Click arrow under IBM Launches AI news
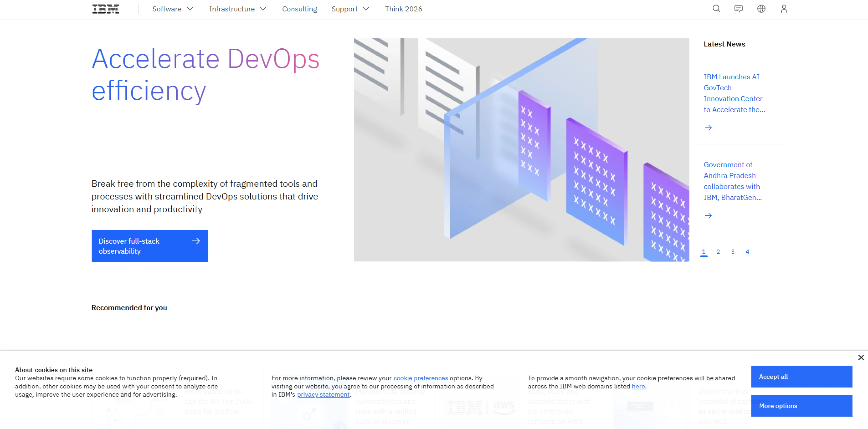This screenshot has height=429, width=868. click(x=708, y=128)
